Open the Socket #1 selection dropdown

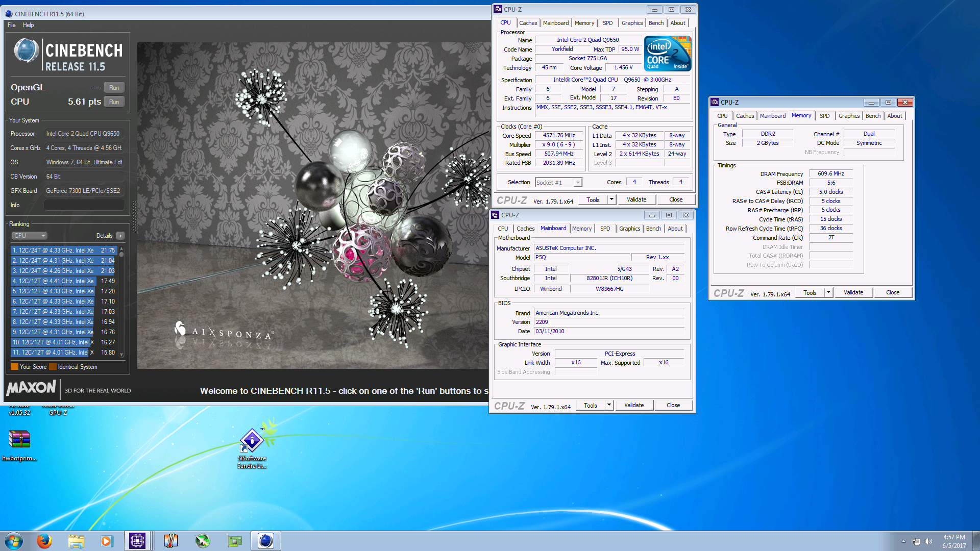coord(558,183)
